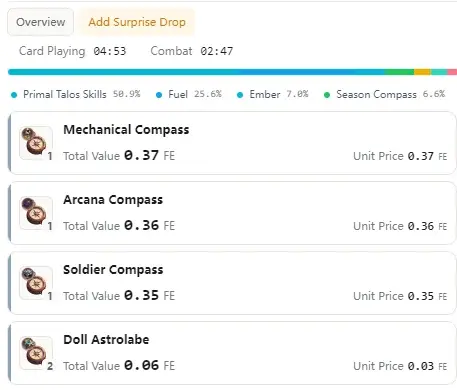This screenshot has height=390, width=457.
Task: Click the Combat timer 02:47
Action: pos(217,51)
